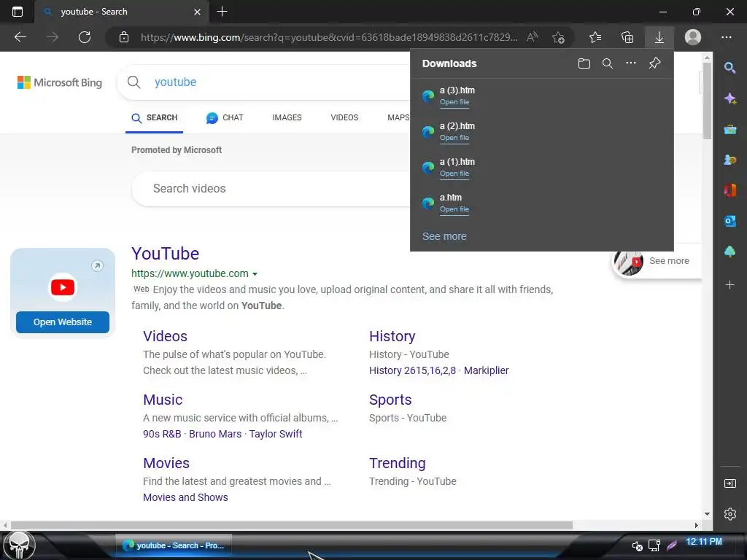The width and height of the screenshot is (747, 560).
Task: Open file link for a (3).htm
Action: [454, 102]
